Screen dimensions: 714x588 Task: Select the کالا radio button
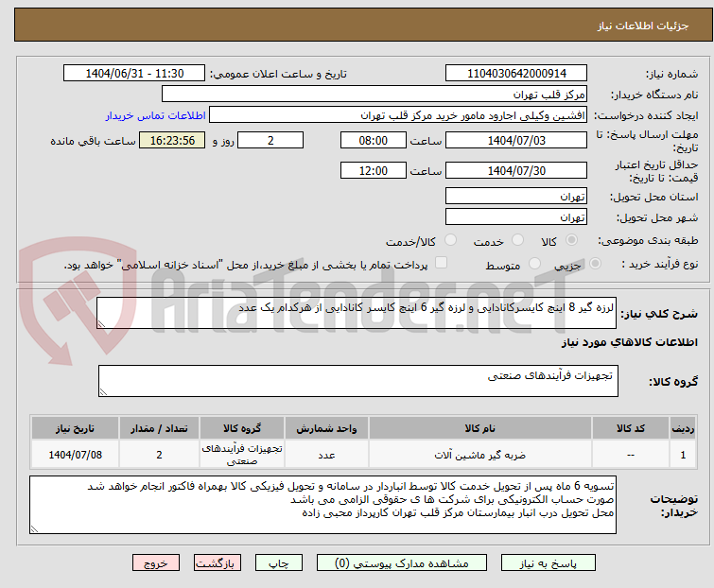click(571, 240)
